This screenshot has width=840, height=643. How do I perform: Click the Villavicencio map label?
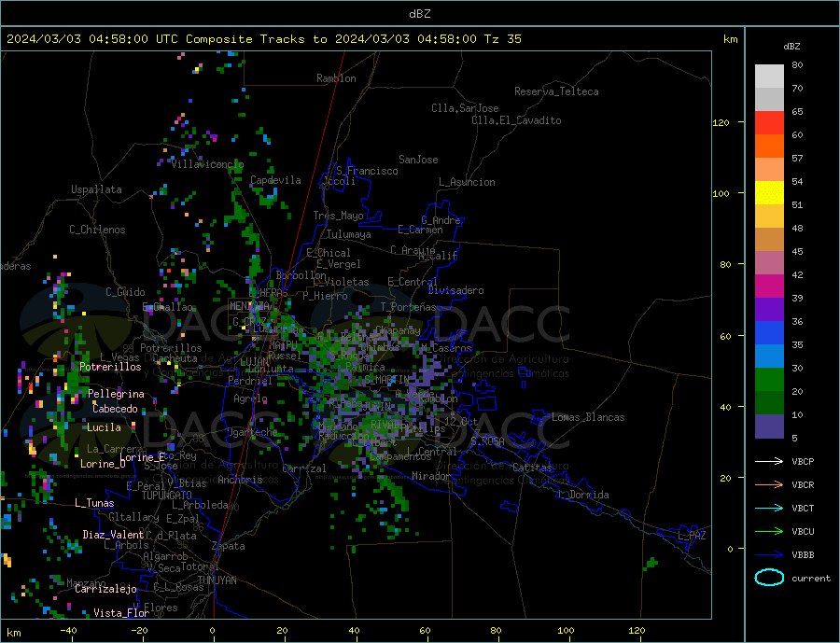pos(207,164)
